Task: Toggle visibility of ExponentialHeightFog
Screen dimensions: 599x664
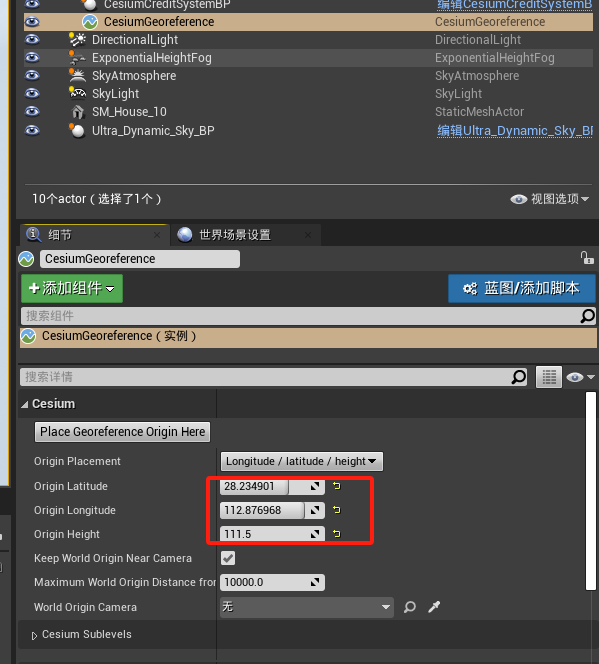Action: click(x=32, y=58)
